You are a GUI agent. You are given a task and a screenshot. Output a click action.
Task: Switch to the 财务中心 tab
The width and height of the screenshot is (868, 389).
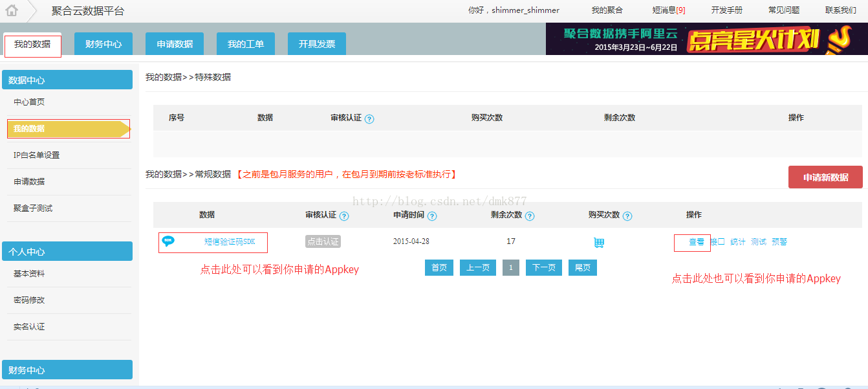103,44
